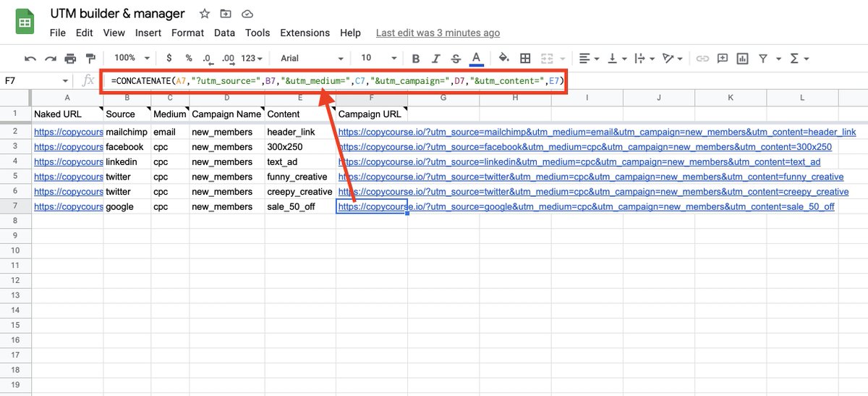Select the cell containing 'sale_50_off'
This screenshot has width=868, height=396.
point(300,206)
